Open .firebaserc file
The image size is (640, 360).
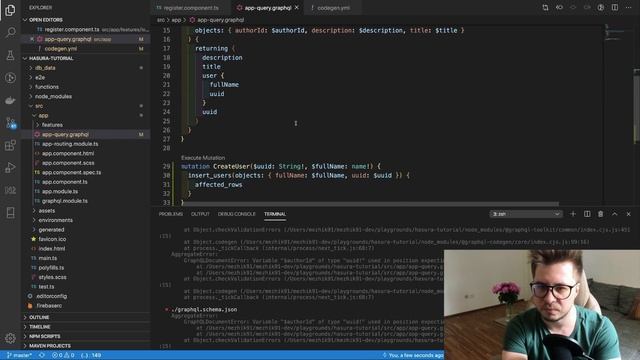pyautogui.click(x=49, y=306)
